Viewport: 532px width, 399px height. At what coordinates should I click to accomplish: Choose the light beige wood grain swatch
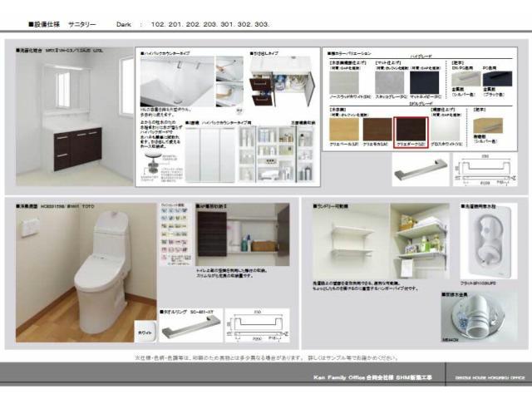coord(344,130)
